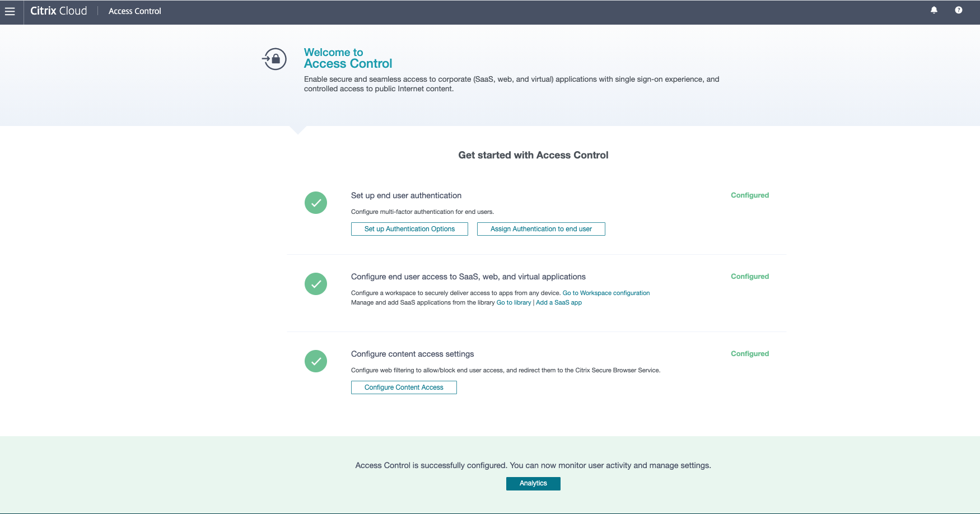Click the green checkmark for end user authentication
This screenshot has height=514, width=980.
[x=316, y=203]
